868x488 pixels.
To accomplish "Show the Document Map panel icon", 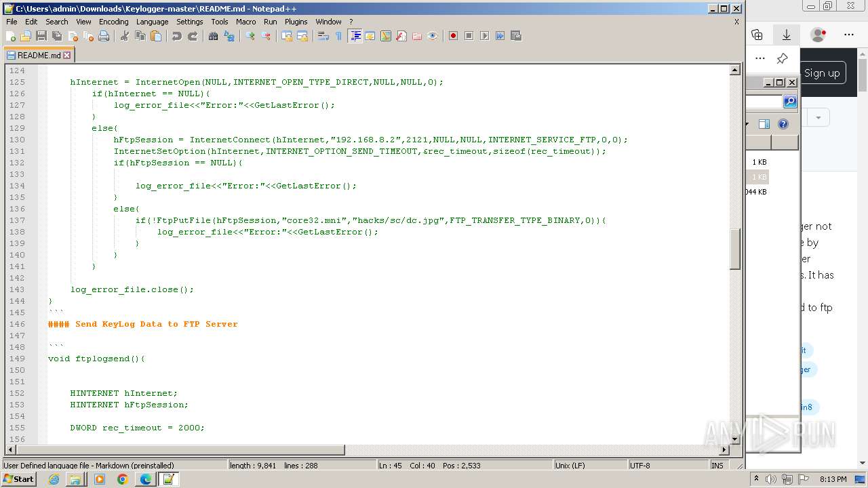I will pos(386,36).
